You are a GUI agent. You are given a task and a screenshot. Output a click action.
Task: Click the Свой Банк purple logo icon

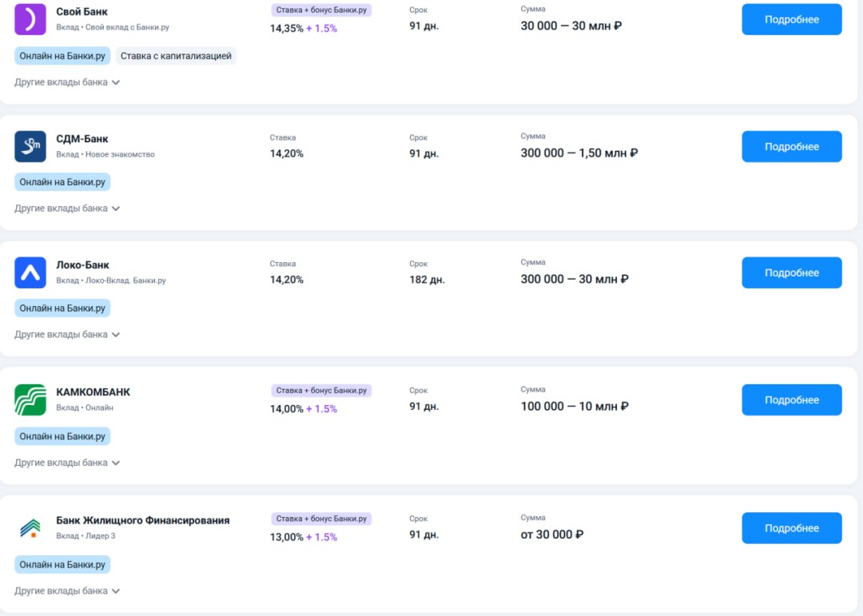click(x=30, y=19)
